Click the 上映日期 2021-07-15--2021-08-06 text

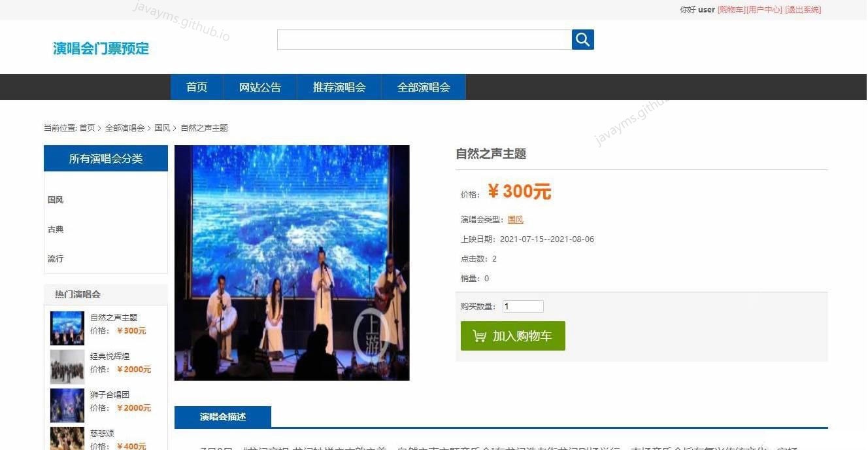point(527,239)
